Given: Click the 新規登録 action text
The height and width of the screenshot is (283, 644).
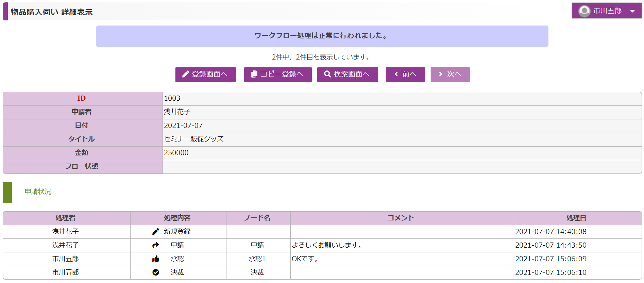Looking at the screenshot, I should pos(177,232).
